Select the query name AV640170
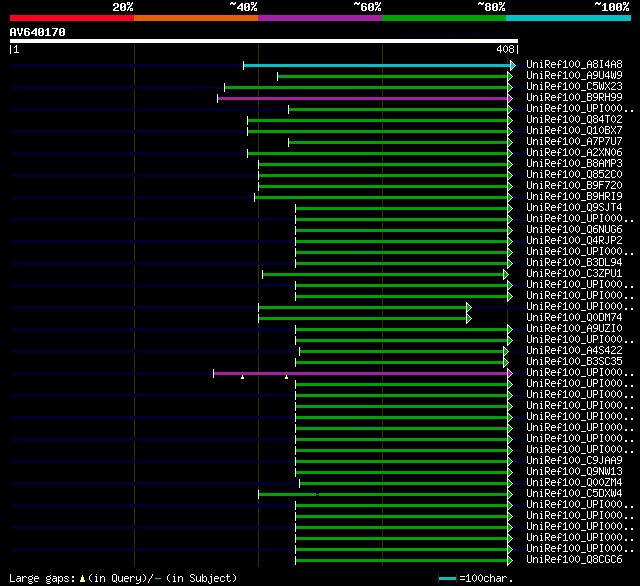The height and width of the screenshot is (586, 640). 38,32
